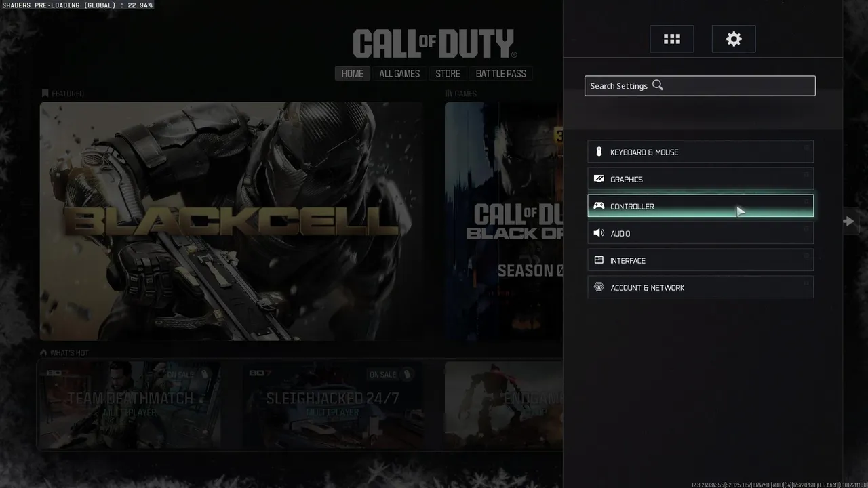Open Audio settings
The height and width of the screenshot is (488, 868).
pyautogui.click(x=701, y=233)
